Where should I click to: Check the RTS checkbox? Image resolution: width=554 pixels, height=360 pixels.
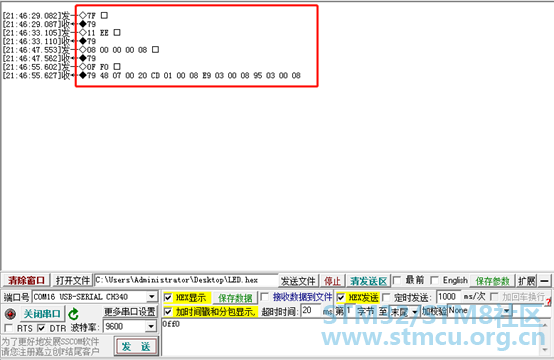coord(8,328)
